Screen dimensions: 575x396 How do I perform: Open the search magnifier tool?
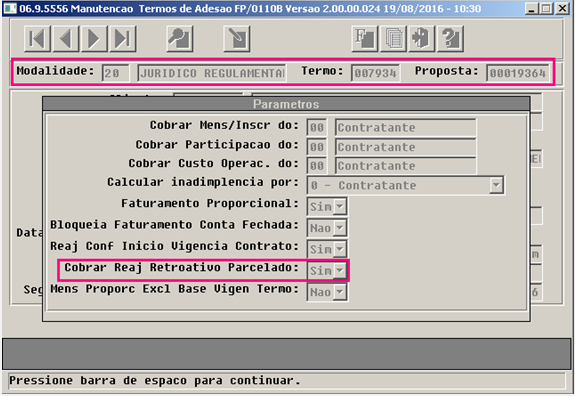pyautogui.click(x=180, y=38)
